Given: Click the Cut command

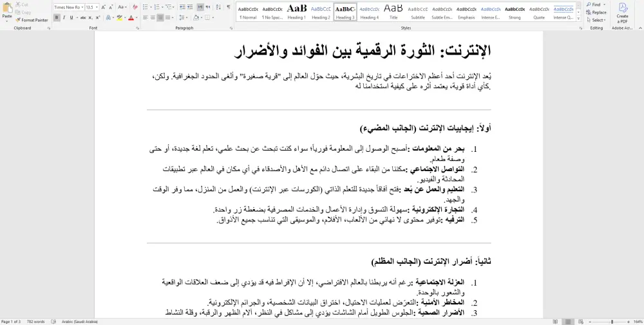Looking at the screenshot, I should [x=22, y=5].
